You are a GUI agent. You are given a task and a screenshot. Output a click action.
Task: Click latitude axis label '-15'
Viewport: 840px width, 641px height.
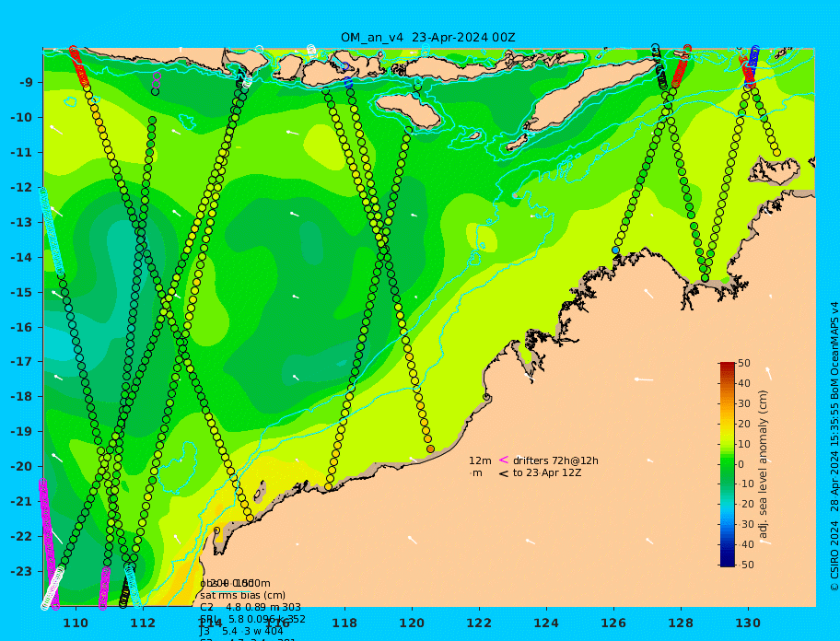pyautogui.click(x=21, y=292)
